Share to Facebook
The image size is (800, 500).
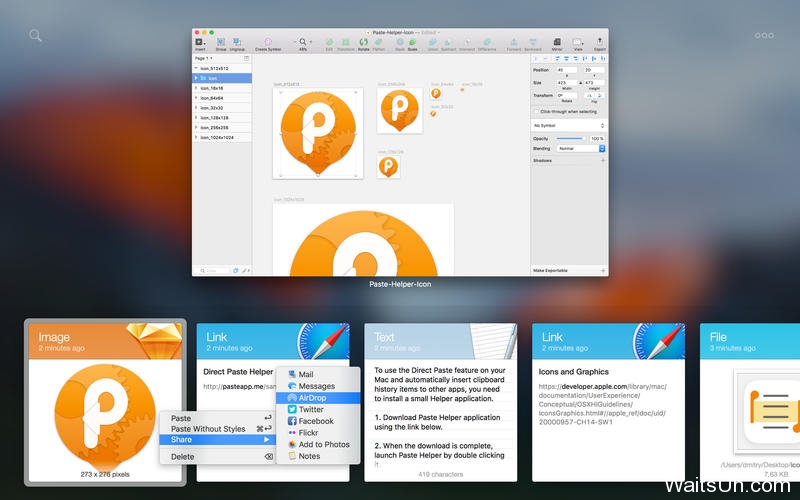tap(318, 421)
